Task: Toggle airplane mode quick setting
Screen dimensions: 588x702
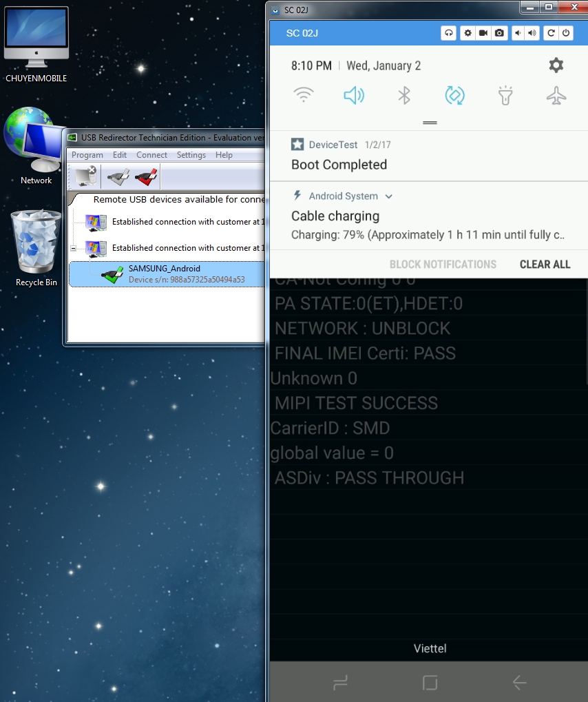Action: pos(556,95)
